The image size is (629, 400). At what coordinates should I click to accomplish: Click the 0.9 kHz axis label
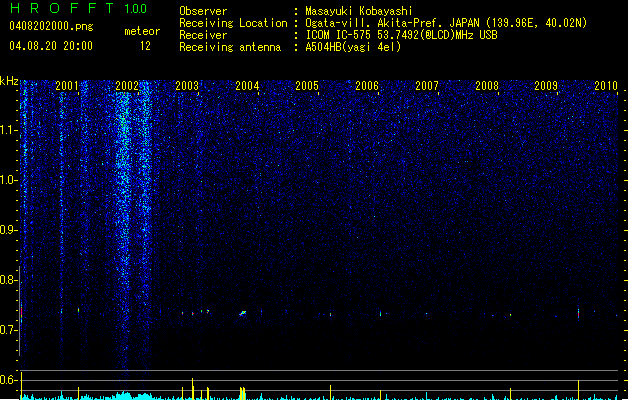coord(8,229)
